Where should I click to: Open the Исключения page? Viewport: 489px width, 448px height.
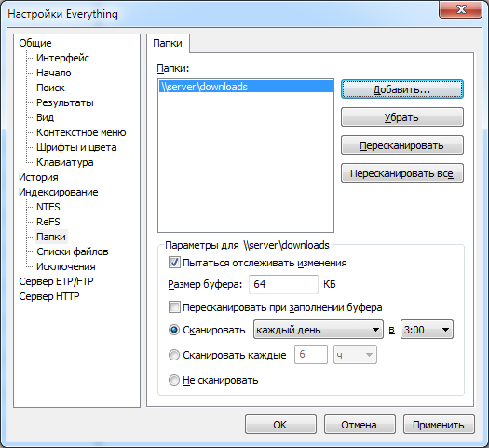66,266
